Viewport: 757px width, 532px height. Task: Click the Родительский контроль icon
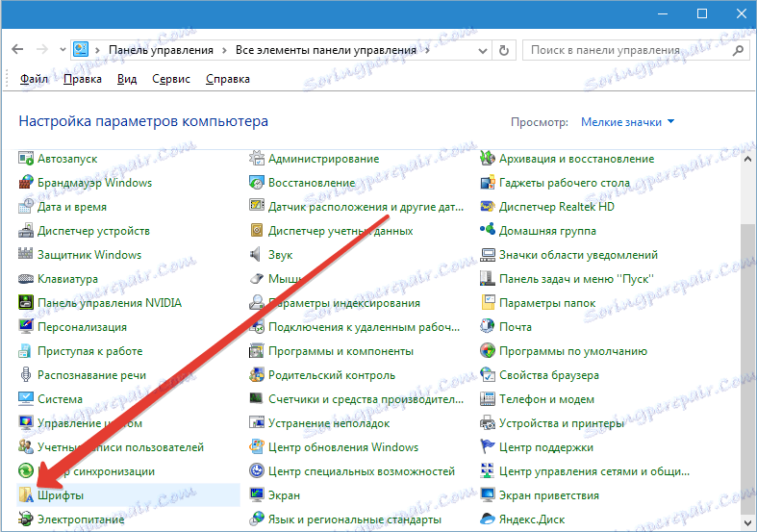[257, 375]
